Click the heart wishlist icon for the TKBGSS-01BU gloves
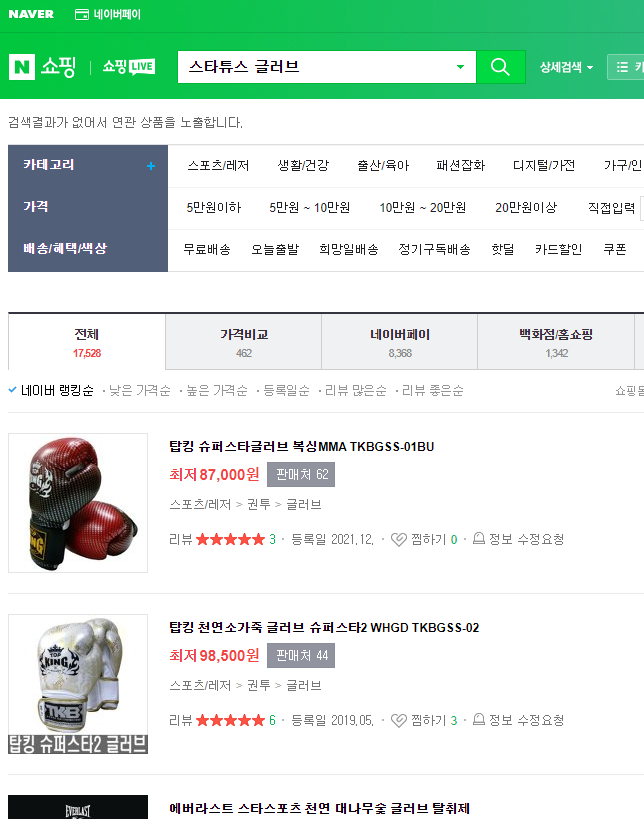The height and width of the screenshot is (819, 644). pos(399,540)
